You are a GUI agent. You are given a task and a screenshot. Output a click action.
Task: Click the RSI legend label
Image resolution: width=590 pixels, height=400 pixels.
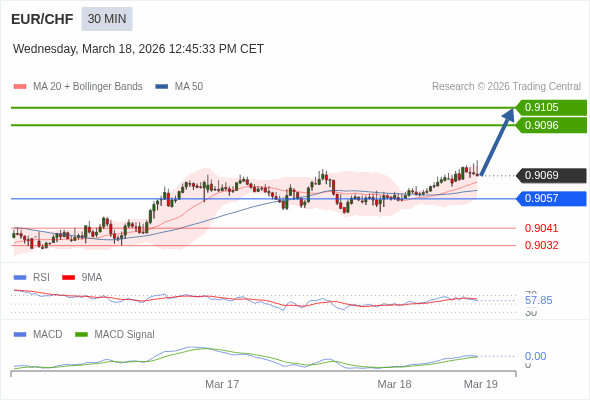pos(41,278)
